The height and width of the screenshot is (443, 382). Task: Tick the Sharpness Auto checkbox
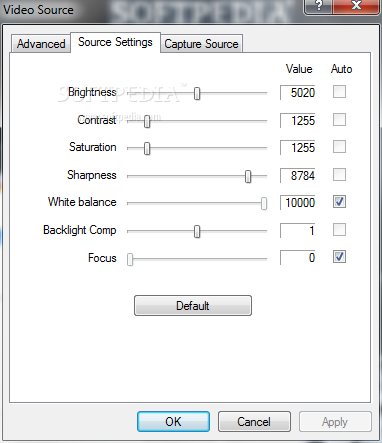(339, 175)
